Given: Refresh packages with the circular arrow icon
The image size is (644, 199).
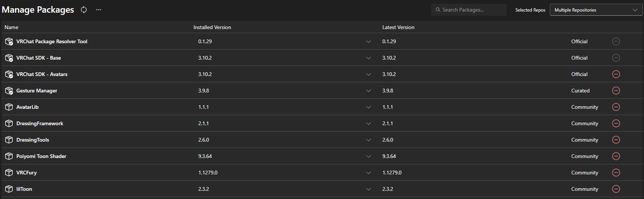Looking at the screenshot, I should pyautogui.click(x=84, y=10).
